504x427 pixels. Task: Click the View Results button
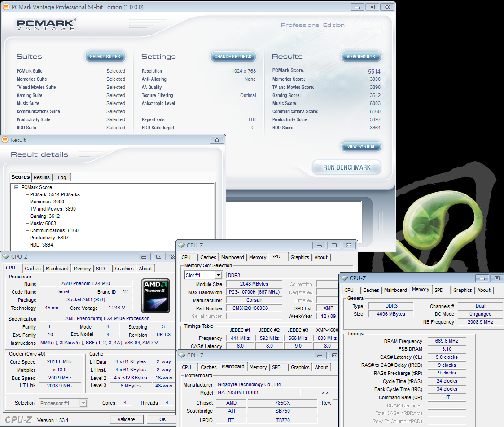click(x=361, y=57)
